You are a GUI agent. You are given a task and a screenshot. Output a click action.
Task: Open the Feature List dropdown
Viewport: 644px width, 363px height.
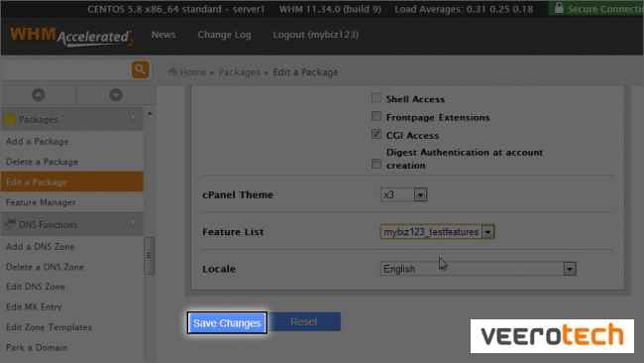point(437,231)
